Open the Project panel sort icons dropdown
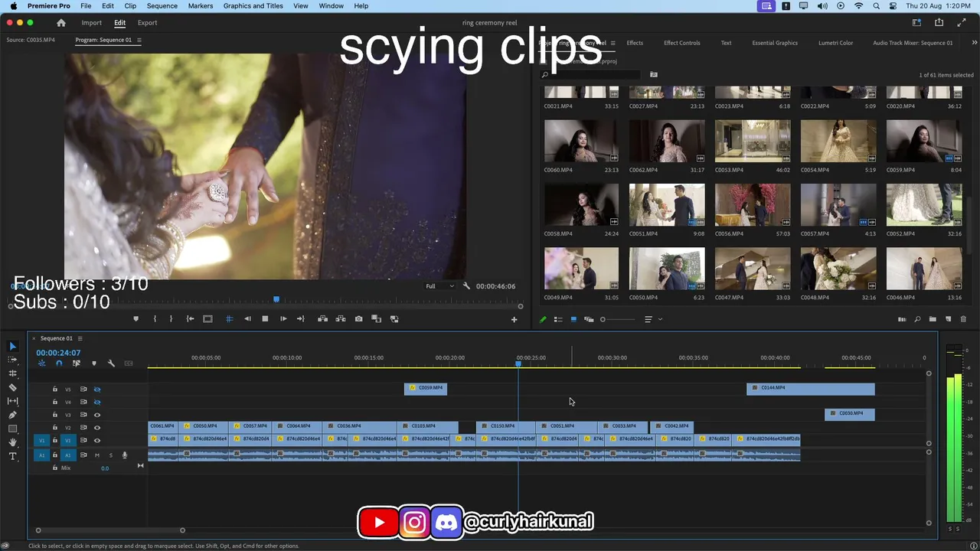 pos(651,319)
